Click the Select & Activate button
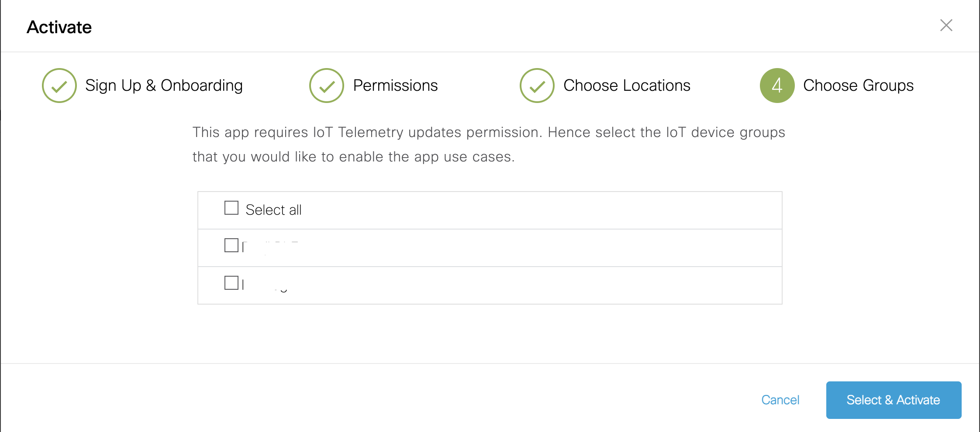 coord(894,400)
